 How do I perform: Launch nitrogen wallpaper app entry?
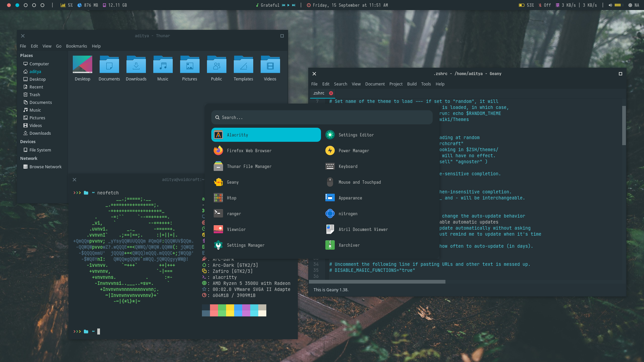point(348,214)
